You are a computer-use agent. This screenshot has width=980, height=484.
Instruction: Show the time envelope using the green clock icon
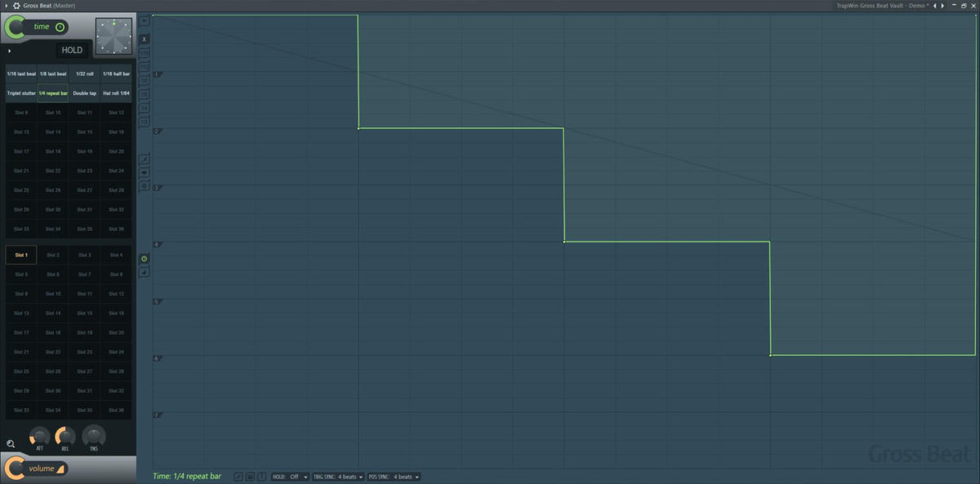(145, 258)
